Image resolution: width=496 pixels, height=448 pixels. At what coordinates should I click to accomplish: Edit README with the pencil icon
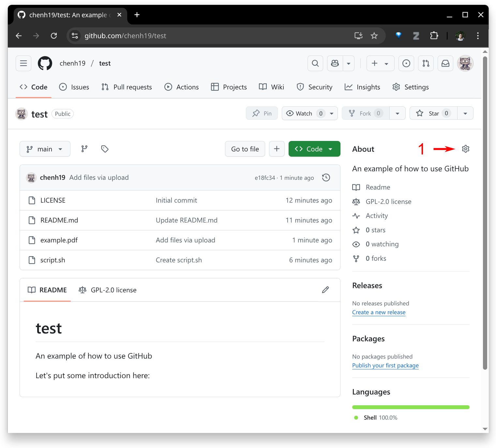coord(325,290)
